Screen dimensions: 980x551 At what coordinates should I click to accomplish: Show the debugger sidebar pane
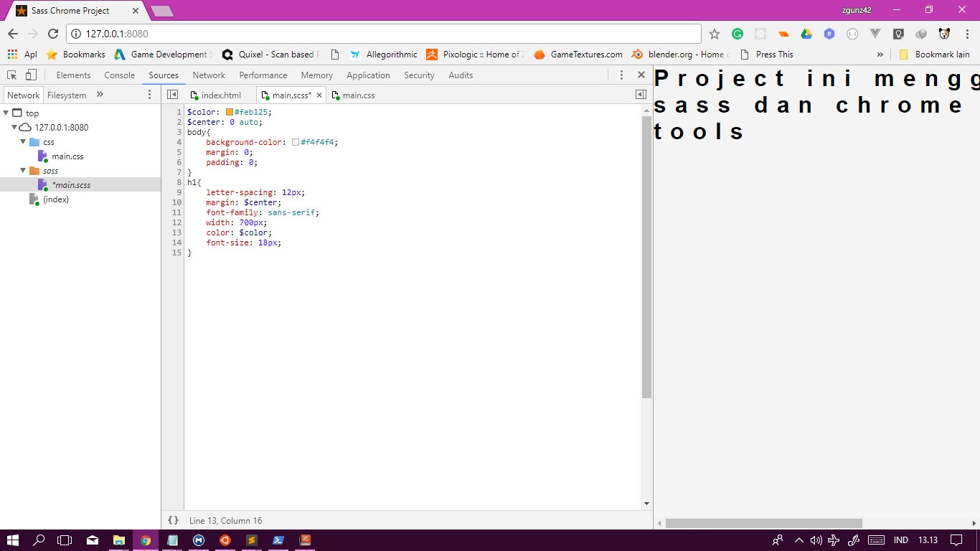pos(641,94)
